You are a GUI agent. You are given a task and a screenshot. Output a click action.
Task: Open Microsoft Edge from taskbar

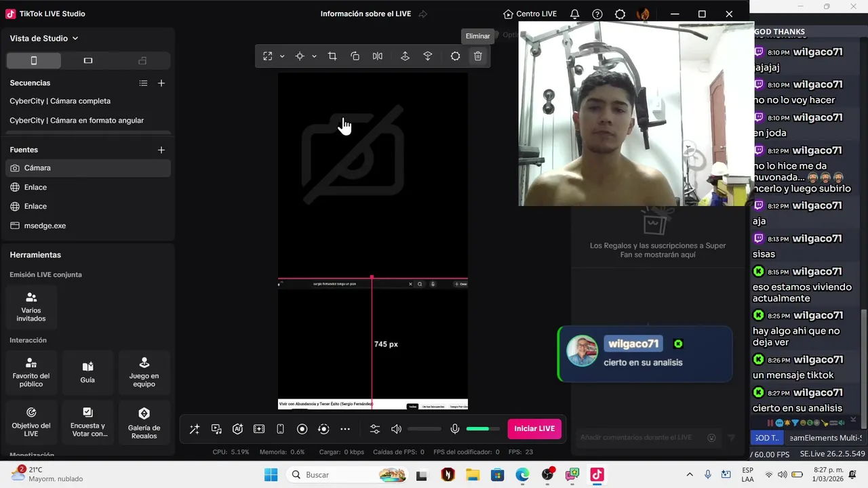point(522,475)
